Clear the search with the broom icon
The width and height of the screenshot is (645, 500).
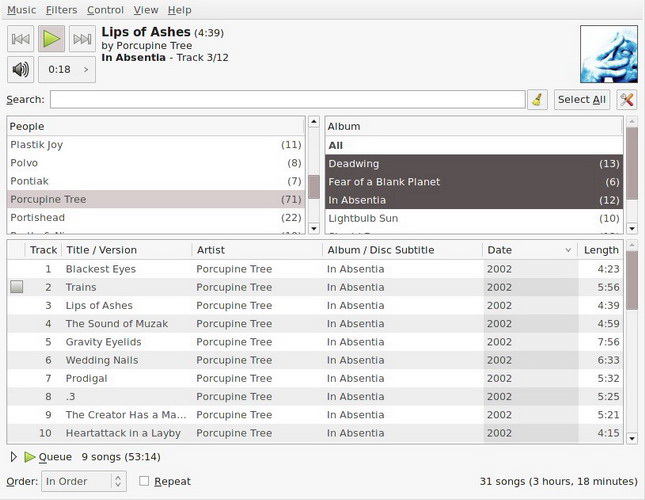pos(537,99)
